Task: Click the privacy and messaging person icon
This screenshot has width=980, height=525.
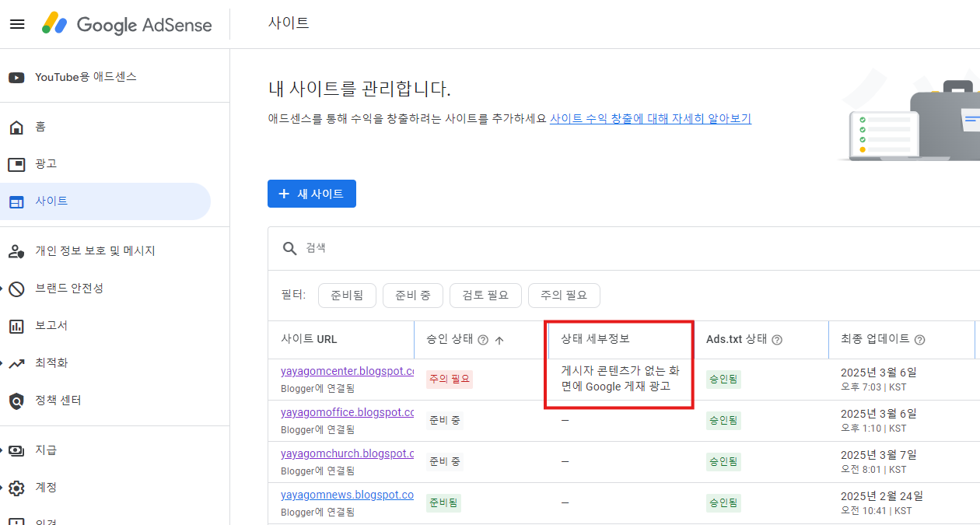Action: 16,251
